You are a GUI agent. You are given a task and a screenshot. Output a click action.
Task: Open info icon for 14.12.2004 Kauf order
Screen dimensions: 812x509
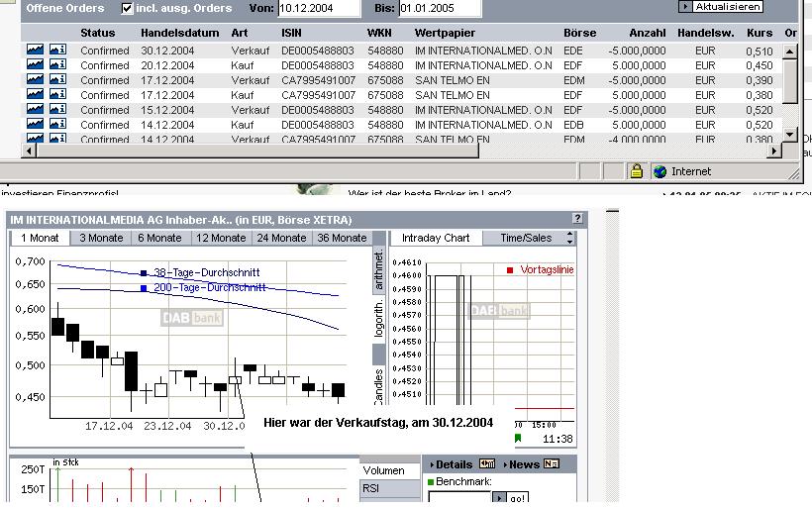point(58,124)
